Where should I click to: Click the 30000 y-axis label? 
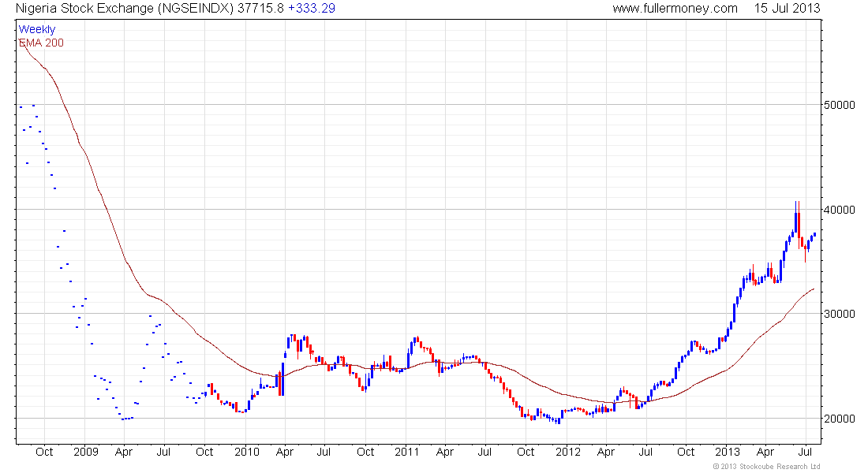pyautogui.click(x=840, y=314)
